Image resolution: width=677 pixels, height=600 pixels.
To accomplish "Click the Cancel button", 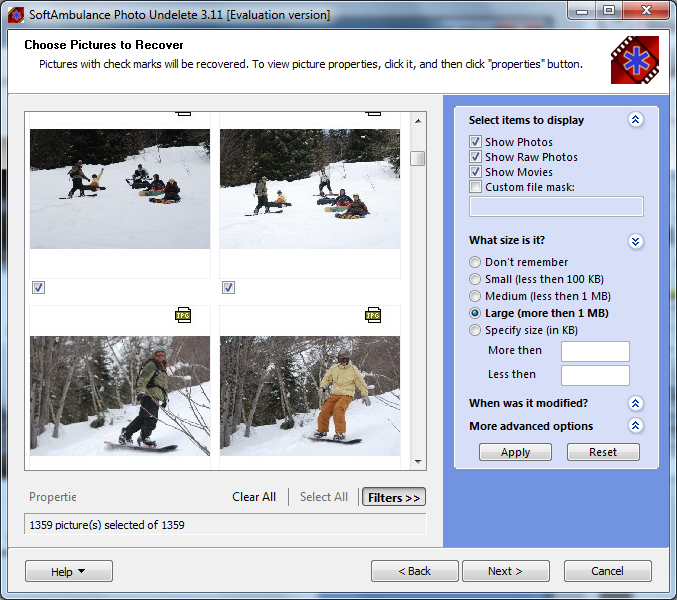I will [x=607, y=571].
